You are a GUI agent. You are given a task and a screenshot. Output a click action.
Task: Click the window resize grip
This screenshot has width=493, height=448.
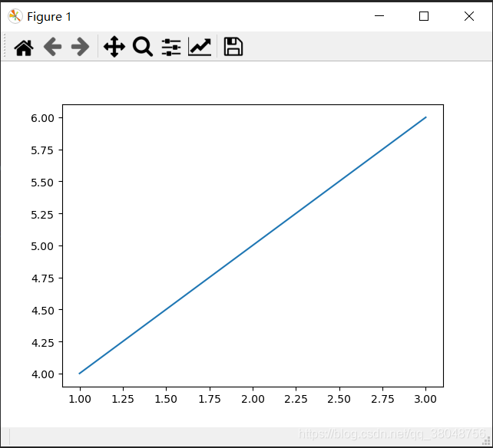(486, 441)
